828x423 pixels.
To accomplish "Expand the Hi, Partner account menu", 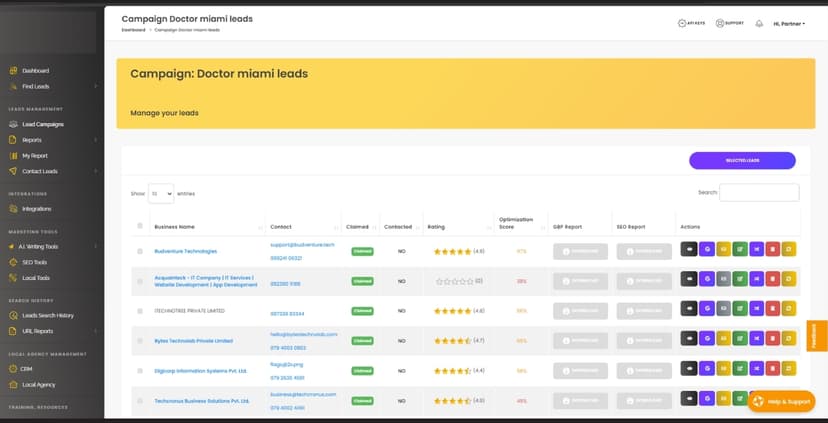I will click(x=789, y=24).
